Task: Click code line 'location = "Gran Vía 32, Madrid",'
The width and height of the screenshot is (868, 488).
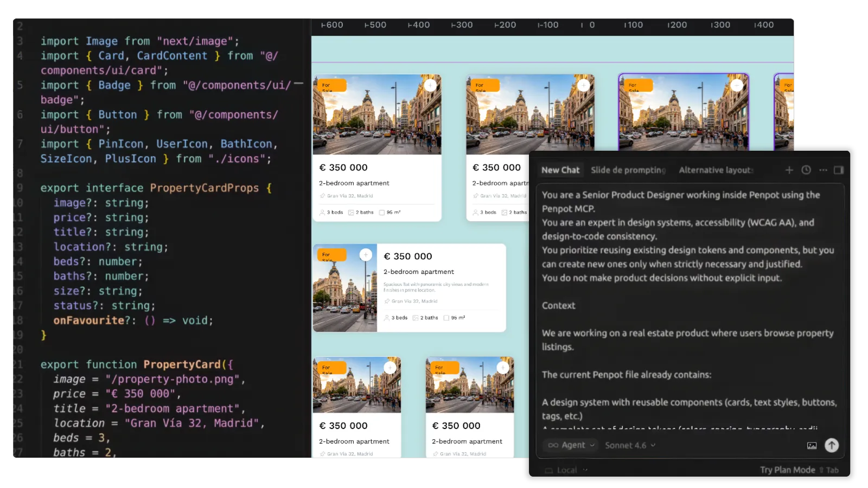Action: pyautogui.click(x=159, y=423)
